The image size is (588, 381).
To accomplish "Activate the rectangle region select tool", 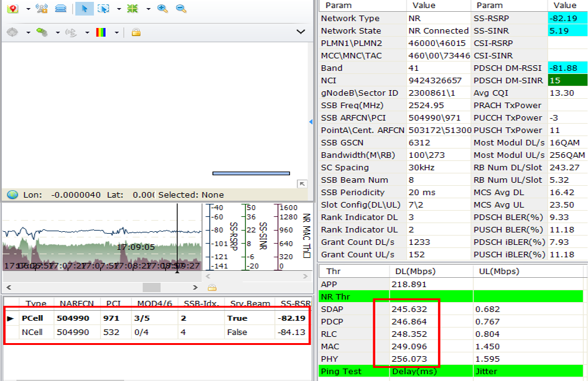I will pyautogui.click(x=104, y=9).
